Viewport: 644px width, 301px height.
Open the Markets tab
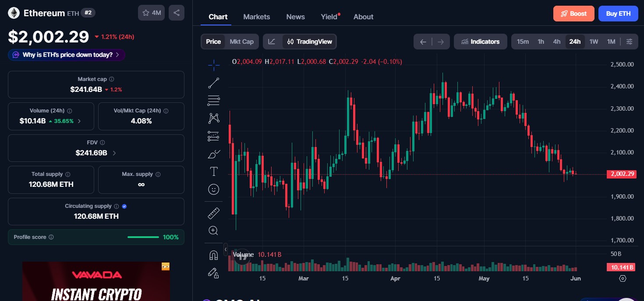tap(257, 17)
